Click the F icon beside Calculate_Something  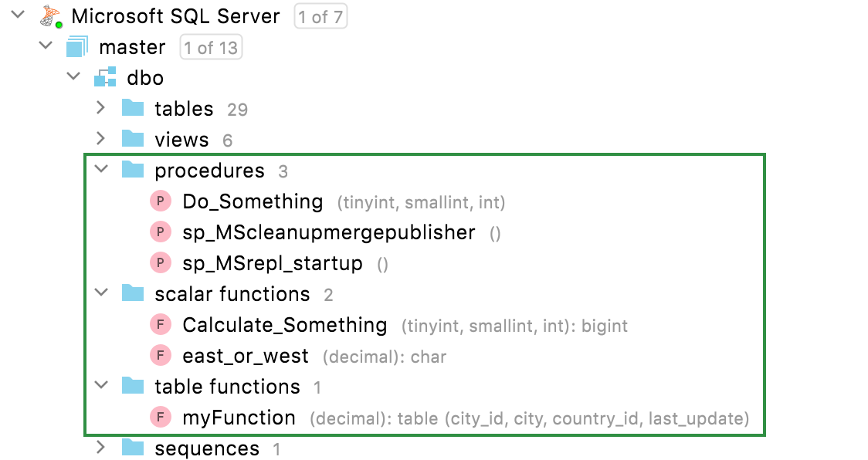(160, 324)
